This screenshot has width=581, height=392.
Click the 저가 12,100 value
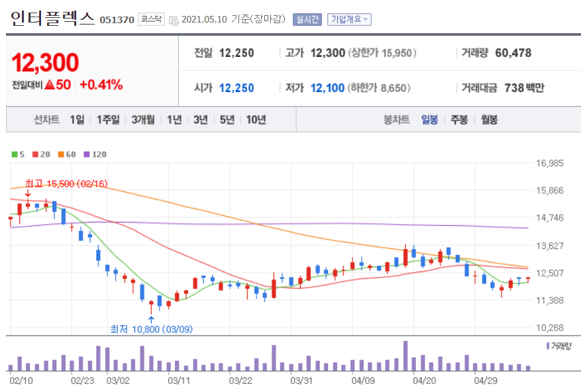327,88
